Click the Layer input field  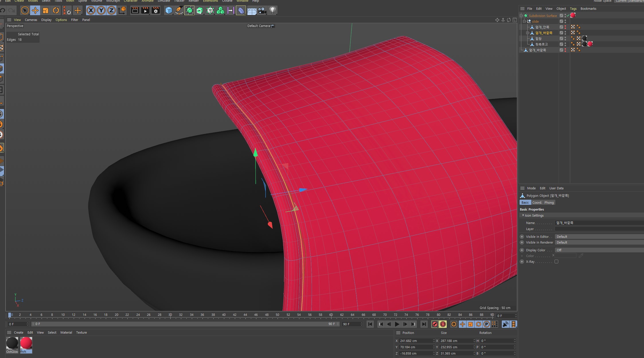pyautogui.click(x=599, y=229)
